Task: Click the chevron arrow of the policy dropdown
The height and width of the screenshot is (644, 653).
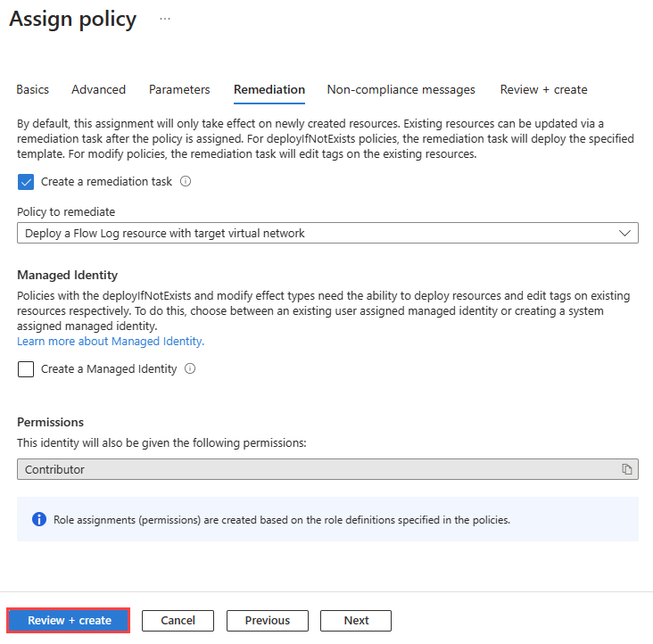Action: coord(624,234)
